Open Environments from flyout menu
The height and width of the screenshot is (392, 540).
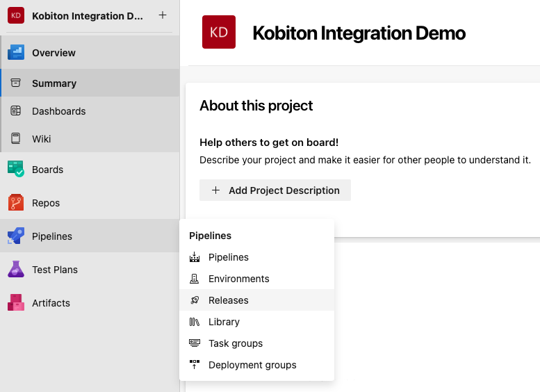[x=257, y=278]
